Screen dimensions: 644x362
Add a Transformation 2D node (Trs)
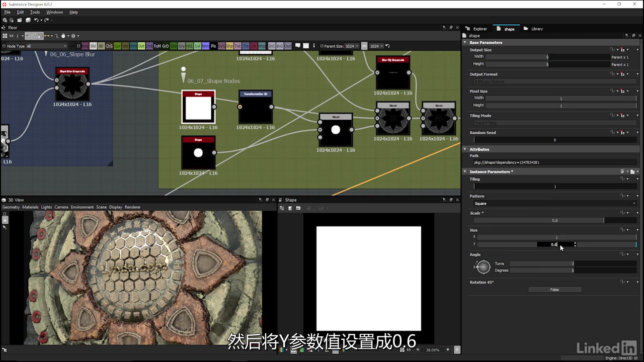[x=246, y=46]
